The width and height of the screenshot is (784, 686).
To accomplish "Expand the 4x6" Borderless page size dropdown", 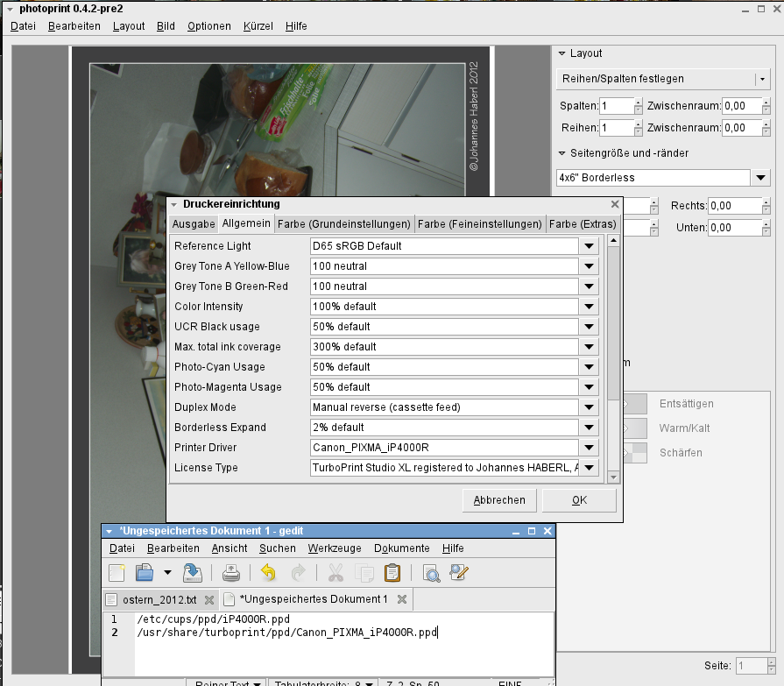I will pyautogui.click(x=760, y=178).
